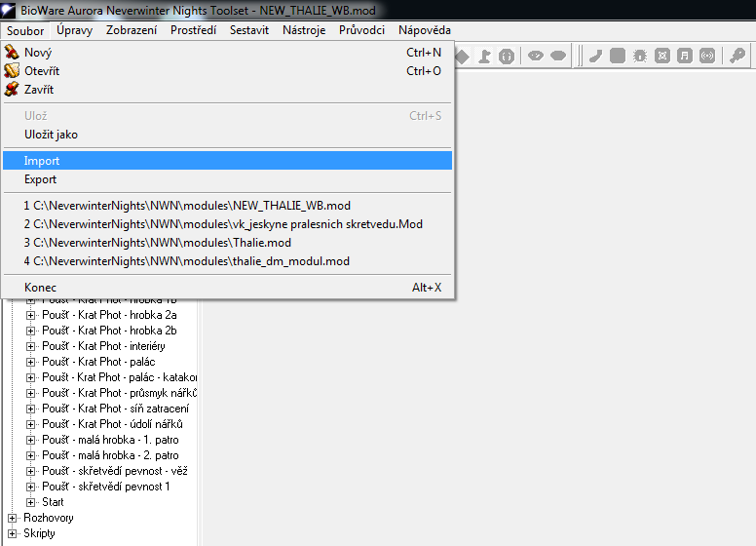Select Poušť - skřetvědí pevnost 1 area

point(105,487)
